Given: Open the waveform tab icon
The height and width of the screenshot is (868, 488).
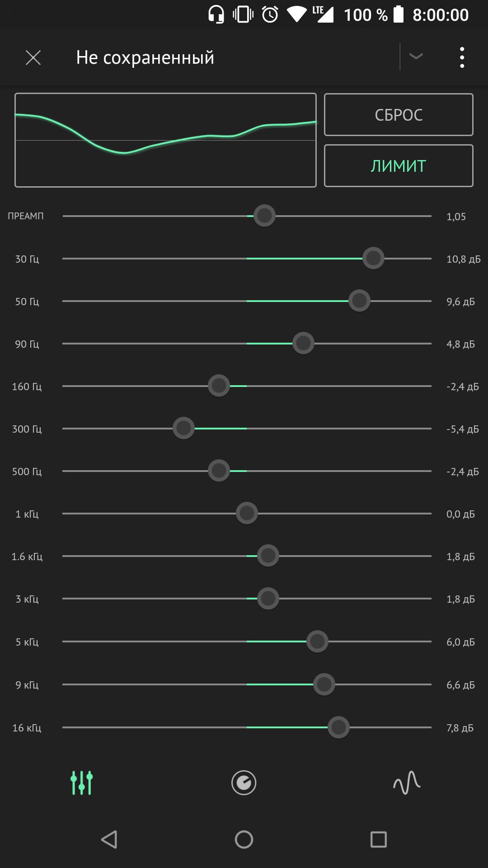Looking at the screenshot, I should [407, 783].
